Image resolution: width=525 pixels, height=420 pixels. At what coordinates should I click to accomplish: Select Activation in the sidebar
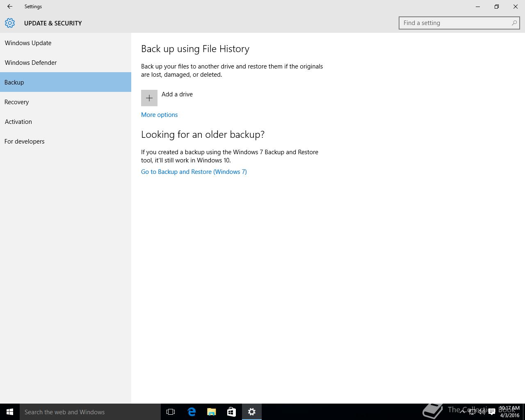point(66,122)
